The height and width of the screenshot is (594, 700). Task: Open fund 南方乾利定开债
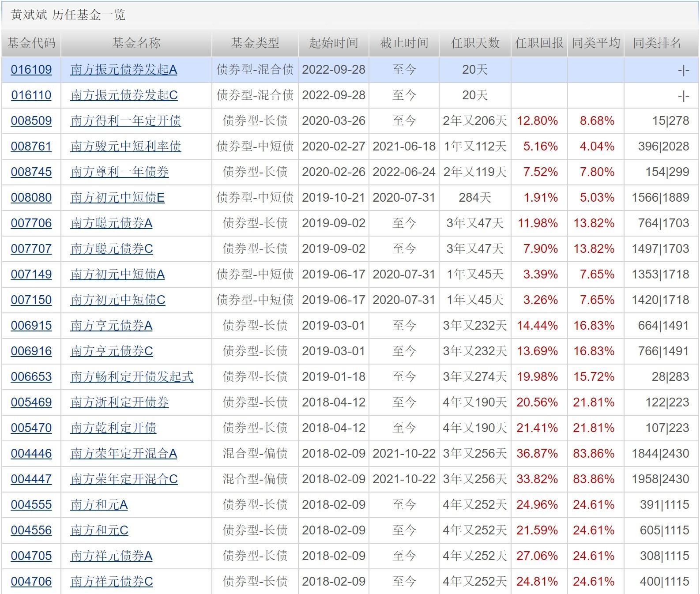[113, 428]
